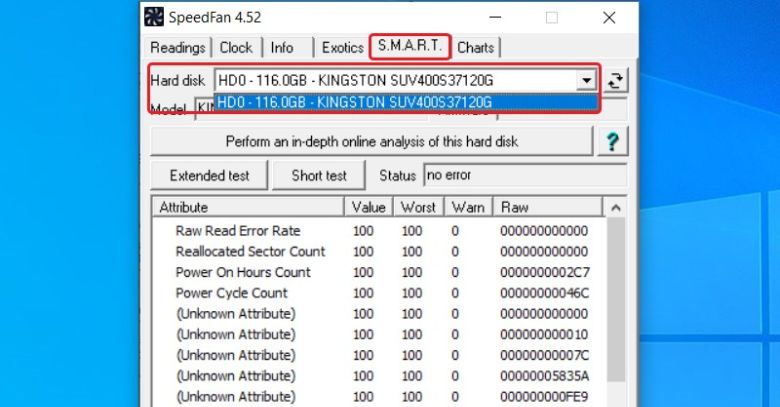Close the SpeedFan 4.52 window
This screenshot has width=780, height=407.
click(x=609, y=17)
